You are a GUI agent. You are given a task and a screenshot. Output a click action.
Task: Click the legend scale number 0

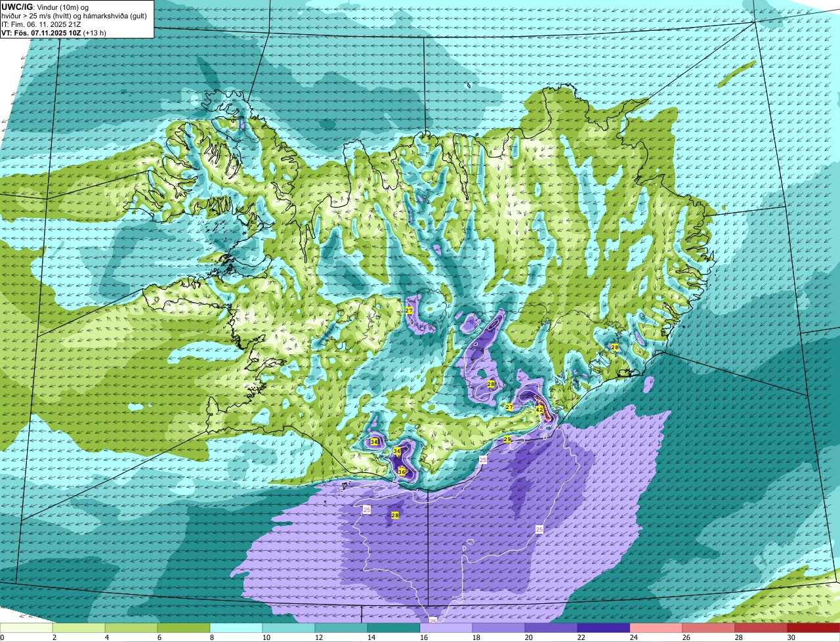[2, 637]
